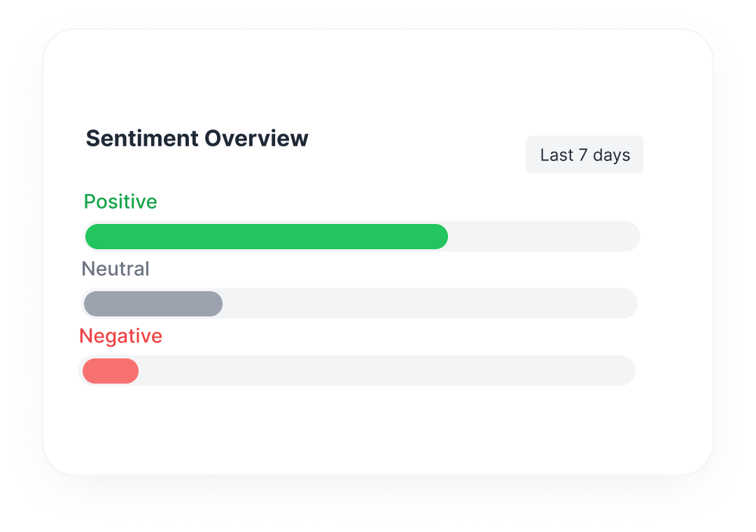
Task: Click the unfilled part of Positive bar
Action: (542, 237)
